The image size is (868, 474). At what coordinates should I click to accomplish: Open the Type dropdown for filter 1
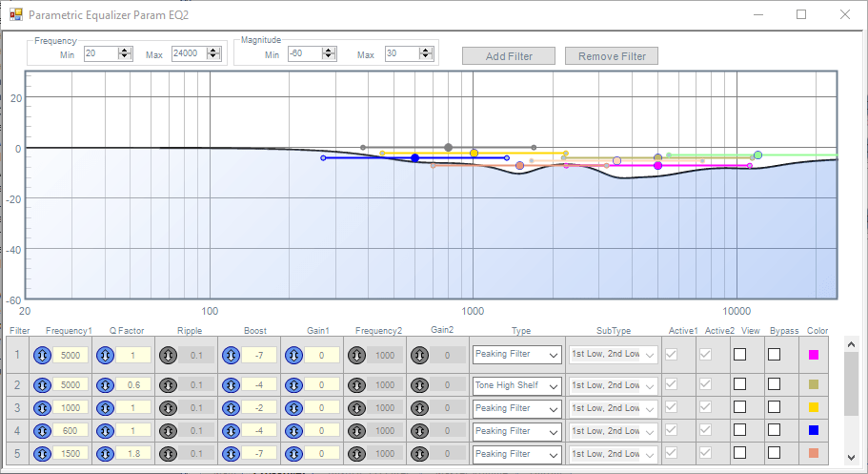516,355
